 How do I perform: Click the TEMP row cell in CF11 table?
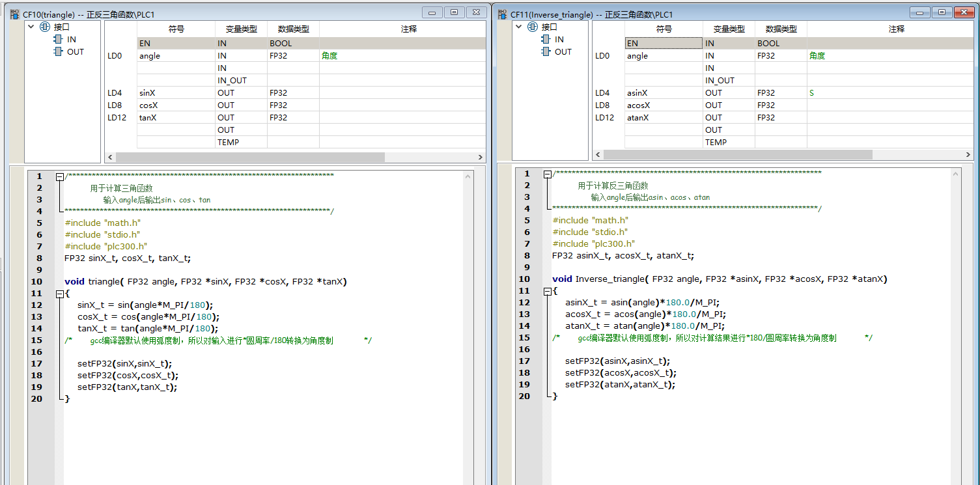pyautogui.click(x=729, y=143)
